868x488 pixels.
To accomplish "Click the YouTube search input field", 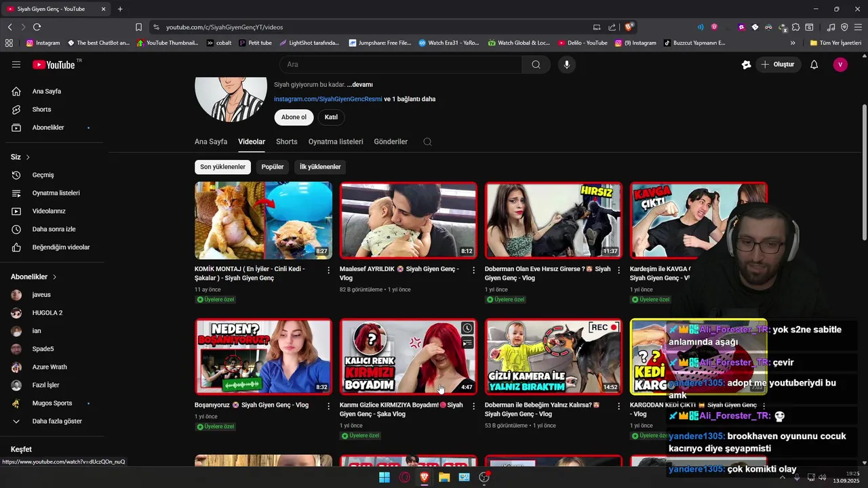I will pyautogui.click(x=401, y=64).
